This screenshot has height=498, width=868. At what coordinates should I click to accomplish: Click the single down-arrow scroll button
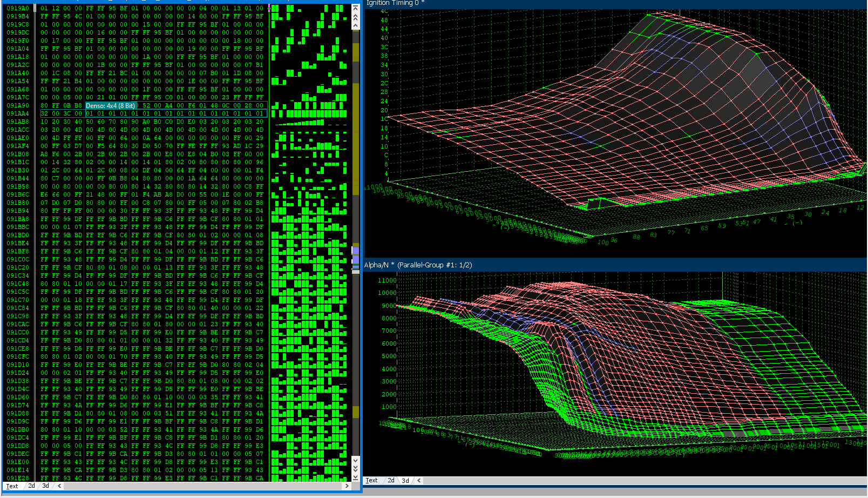click(355, 460)
